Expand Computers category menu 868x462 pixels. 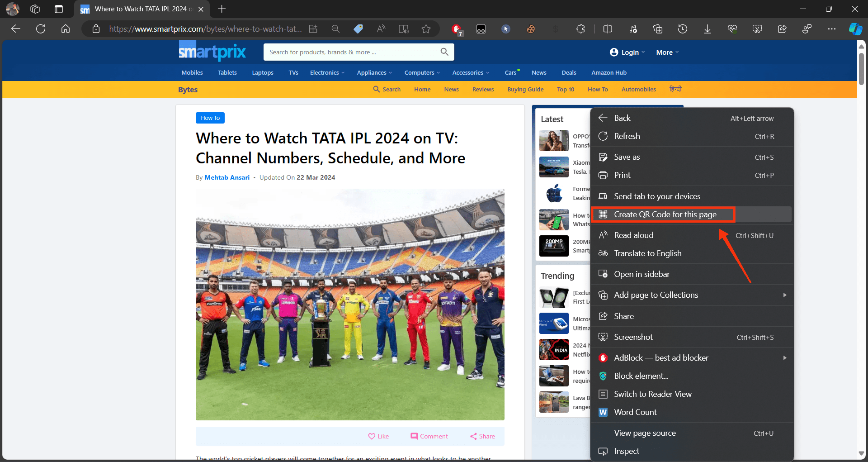pyautogui.click(x=422, y=72)
